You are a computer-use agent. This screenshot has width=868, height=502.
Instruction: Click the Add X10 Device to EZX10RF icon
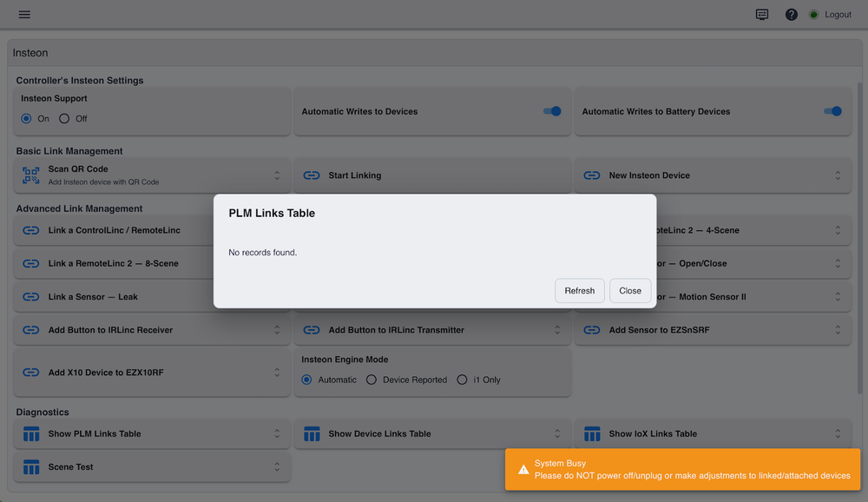(31, 373)
